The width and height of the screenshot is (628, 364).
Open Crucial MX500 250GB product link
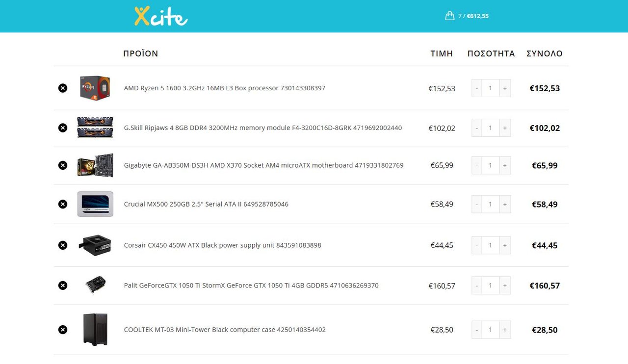point(206,204)
